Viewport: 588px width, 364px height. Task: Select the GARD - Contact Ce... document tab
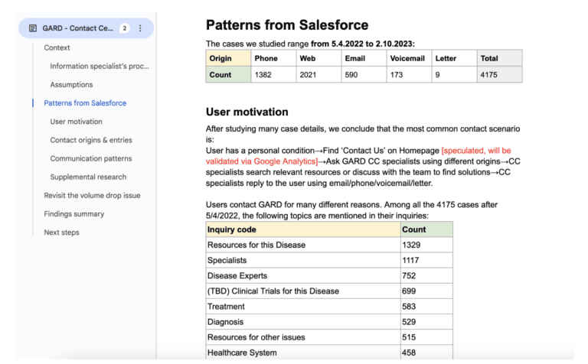(x=87, y=28)
